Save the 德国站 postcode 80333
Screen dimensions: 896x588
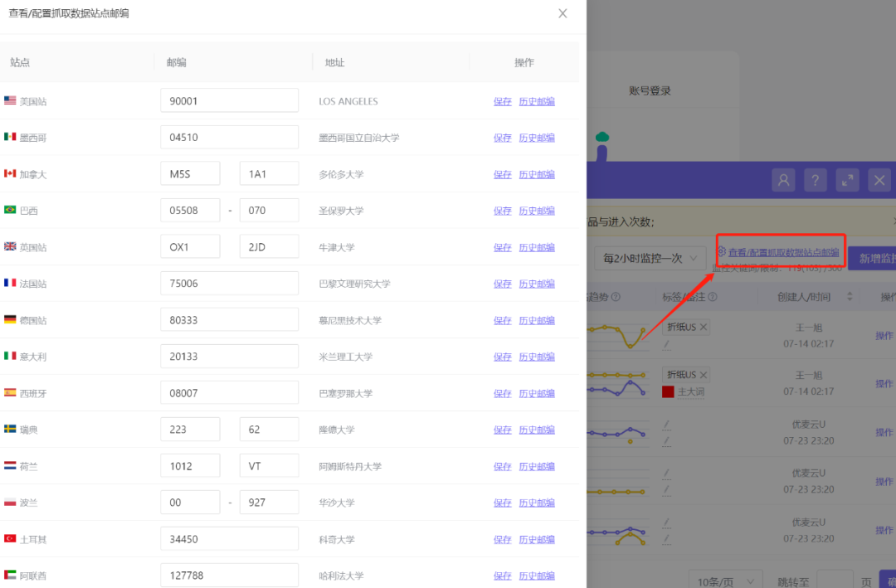(503, 321)
